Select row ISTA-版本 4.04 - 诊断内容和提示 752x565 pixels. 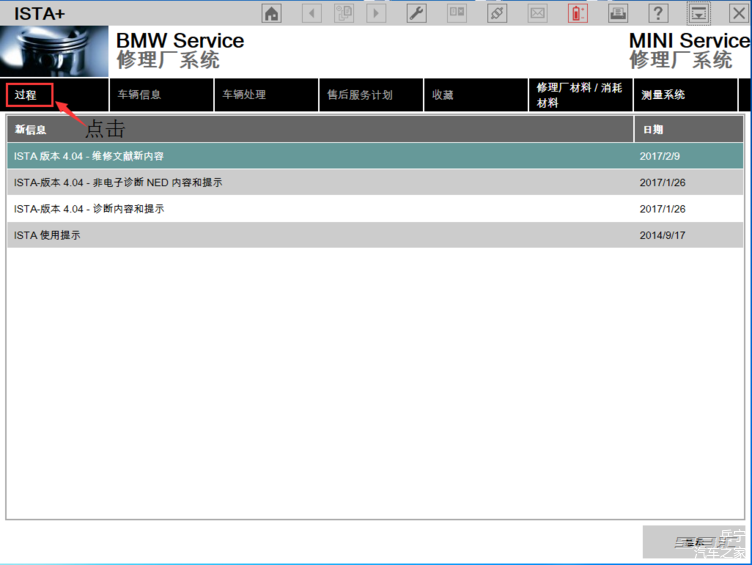pyautogui.click(x=375, y=209)
